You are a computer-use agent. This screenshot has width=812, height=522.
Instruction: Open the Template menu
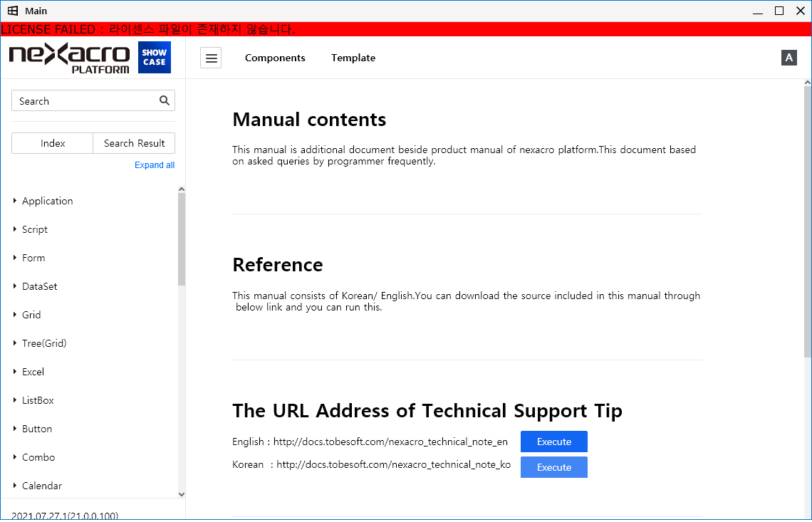coord(353,58)
